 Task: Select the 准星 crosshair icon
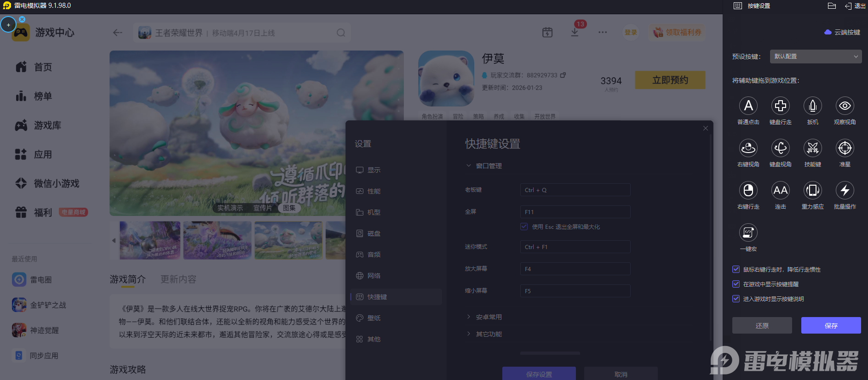tap(845, 148)
